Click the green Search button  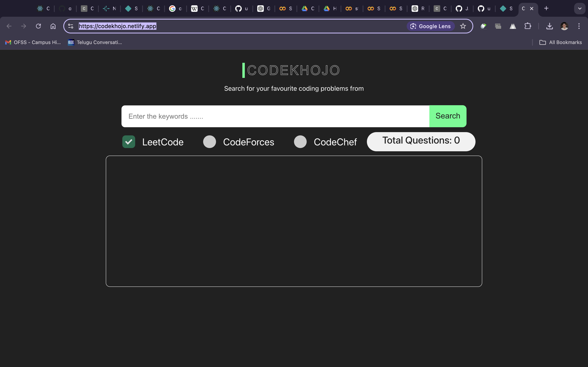447,116
